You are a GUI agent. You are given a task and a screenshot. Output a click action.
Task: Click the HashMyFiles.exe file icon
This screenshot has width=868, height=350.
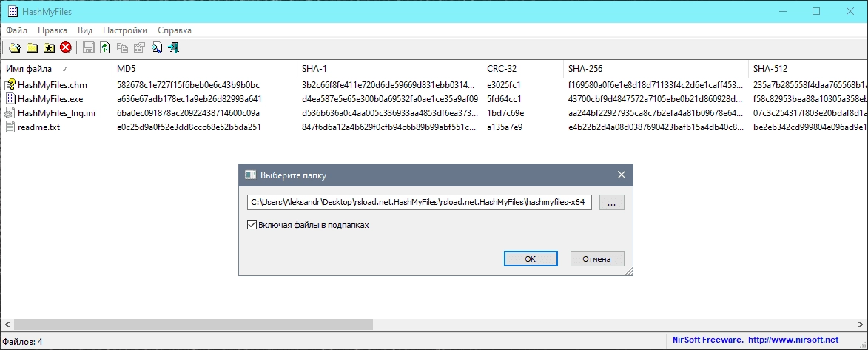10,99
